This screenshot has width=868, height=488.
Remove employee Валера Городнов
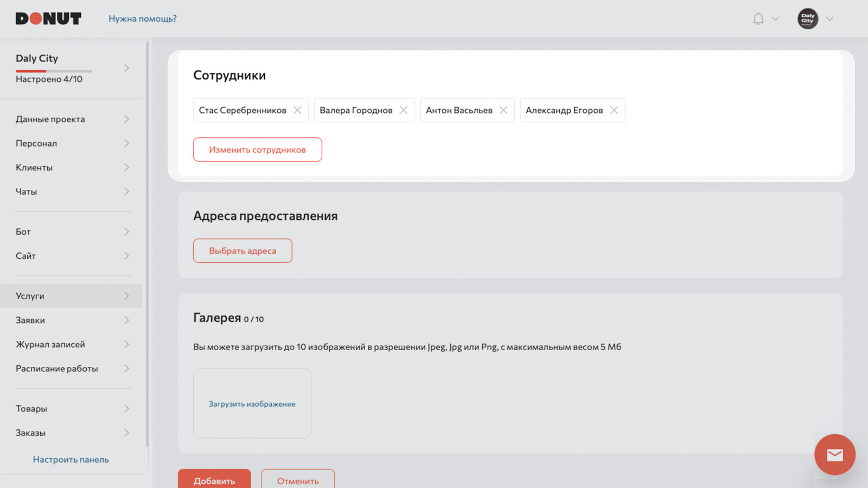click(404, 110)
